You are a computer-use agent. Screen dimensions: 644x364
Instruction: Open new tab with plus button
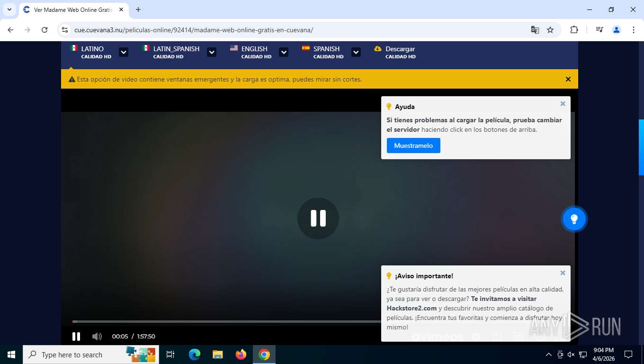pyautogui.click(x=138, y=9)
